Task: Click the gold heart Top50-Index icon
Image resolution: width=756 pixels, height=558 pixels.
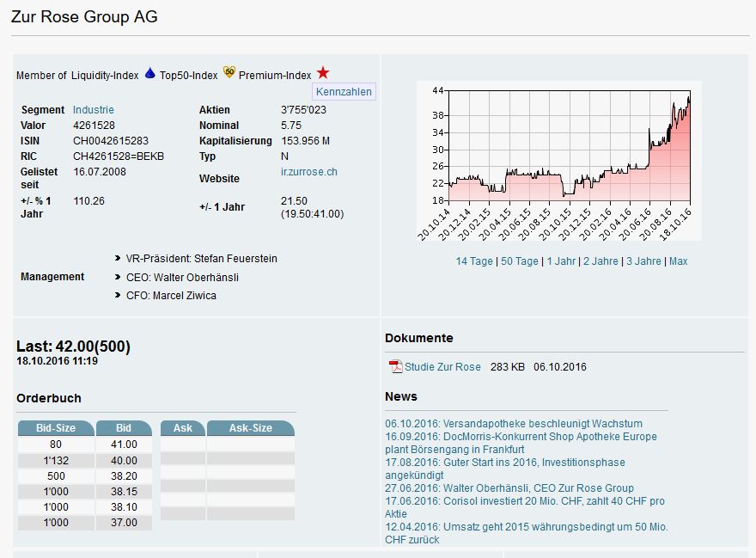Action: coord(229,73)
